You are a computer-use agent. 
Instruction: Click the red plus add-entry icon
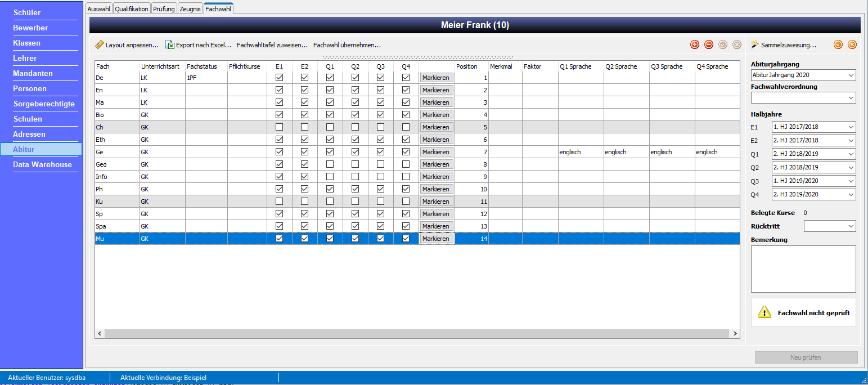(x=694, y=44)
